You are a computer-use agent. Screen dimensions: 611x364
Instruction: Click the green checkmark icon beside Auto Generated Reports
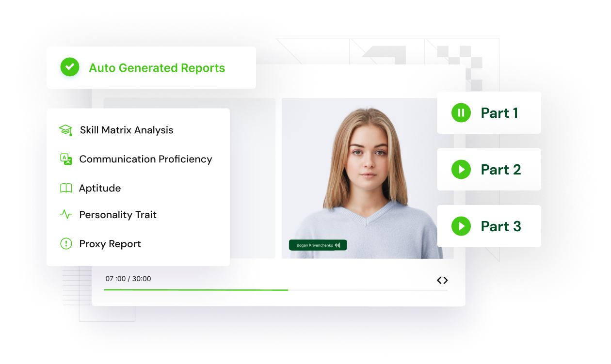(70, 67)
